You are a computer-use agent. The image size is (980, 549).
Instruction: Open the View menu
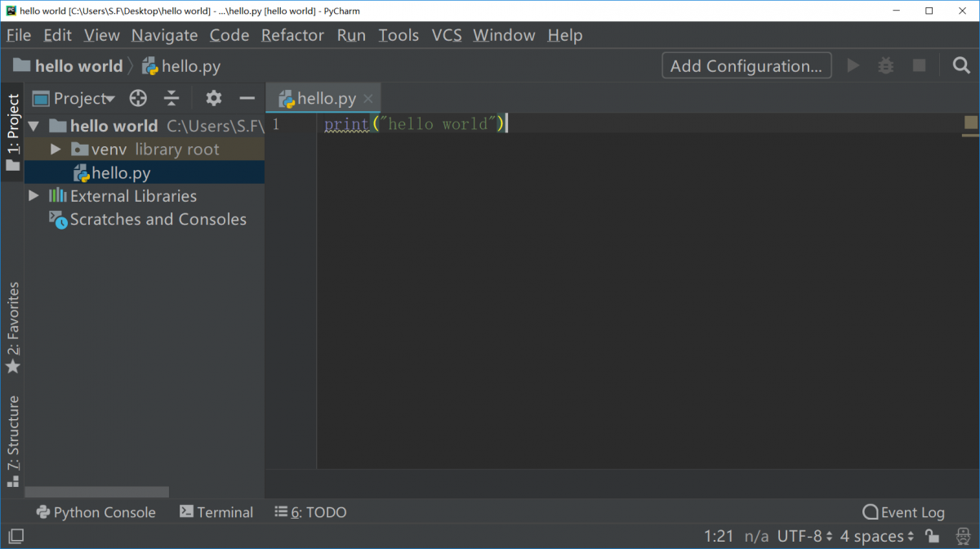[x=102, y=35]
